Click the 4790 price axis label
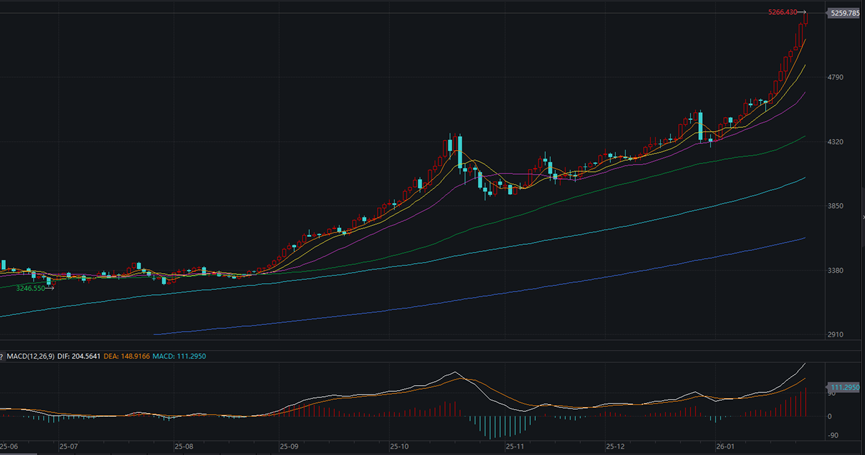Screen dimensions: 865x455 click(835, 78)
